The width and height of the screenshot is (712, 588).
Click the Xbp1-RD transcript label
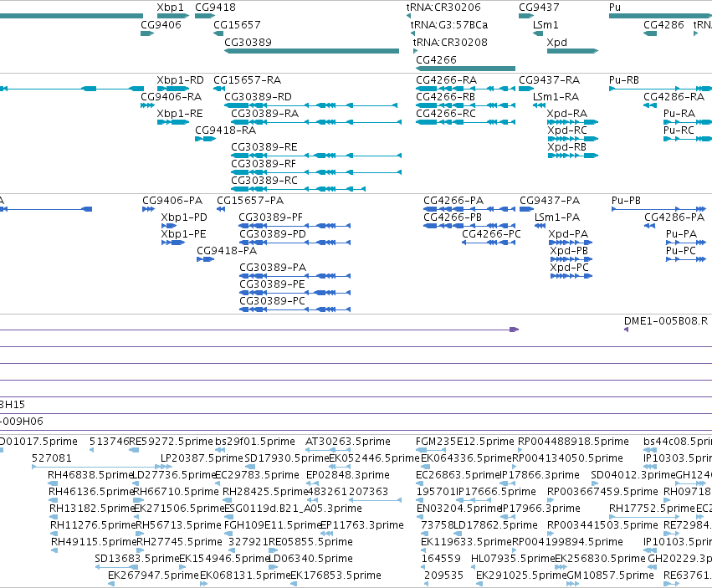[180, 80]
